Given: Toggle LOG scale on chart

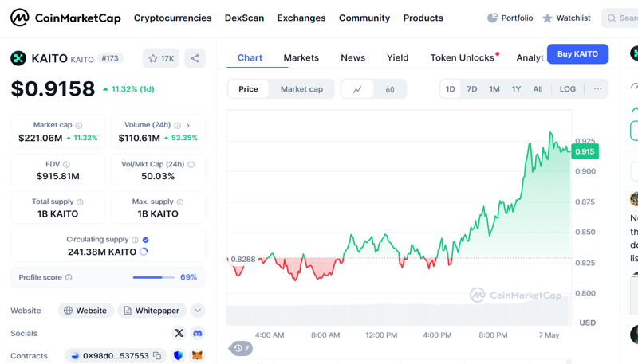Looking at the screenshot, I should tap(567, 89).
